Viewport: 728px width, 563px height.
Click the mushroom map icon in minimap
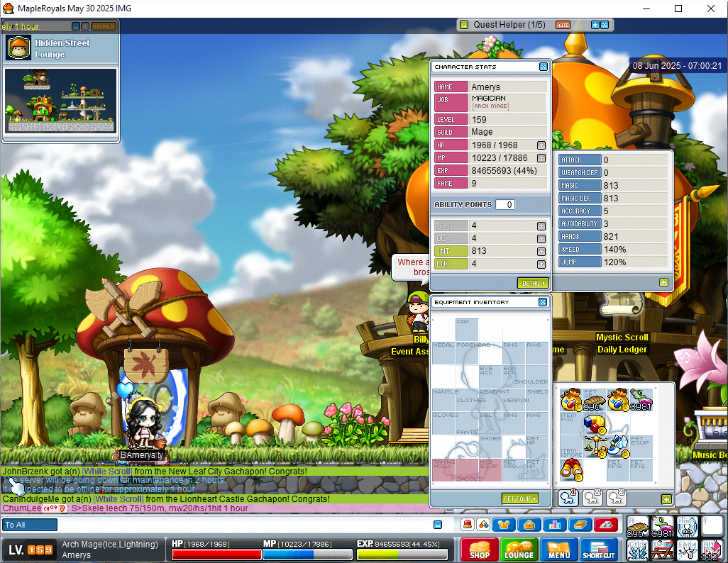point(18,48)
